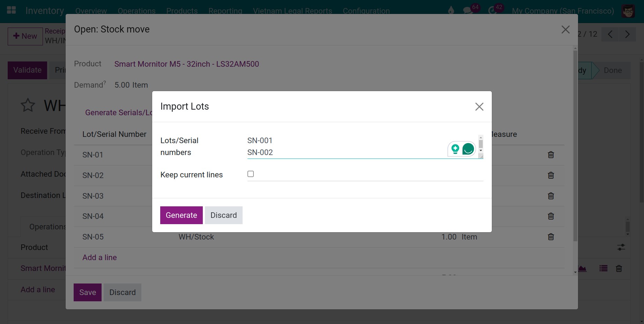Switch company My Company (San Francisco)
Image resolution: width=644 pixels, height=324 pixels.
click(x=563, y=11)
